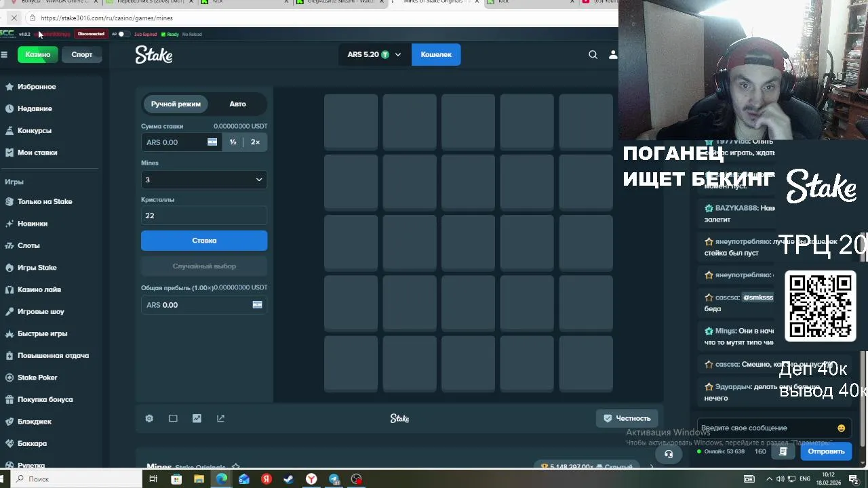Image resolution: width=868 pixels, height=488 pixels.
Task: Open Новинки category
Action: click(33, 224)
